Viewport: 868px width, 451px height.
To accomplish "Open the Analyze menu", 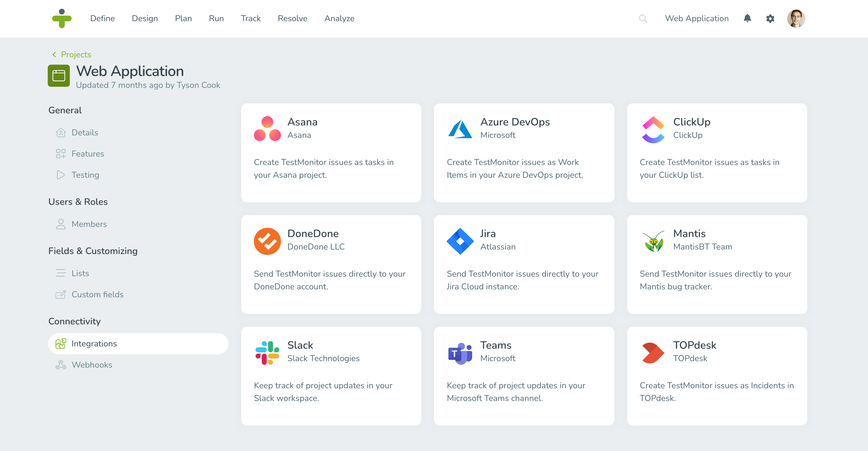I will tap(339, 19).
